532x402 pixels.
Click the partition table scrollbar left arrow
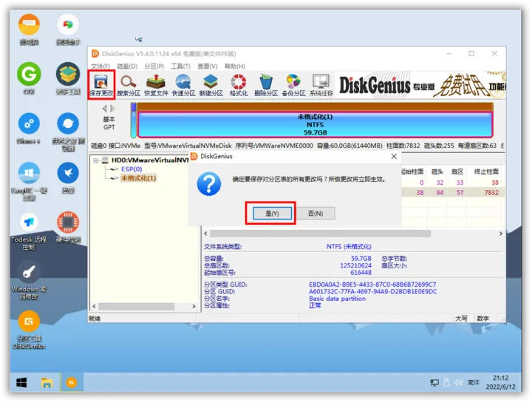[x=205, y=234]
